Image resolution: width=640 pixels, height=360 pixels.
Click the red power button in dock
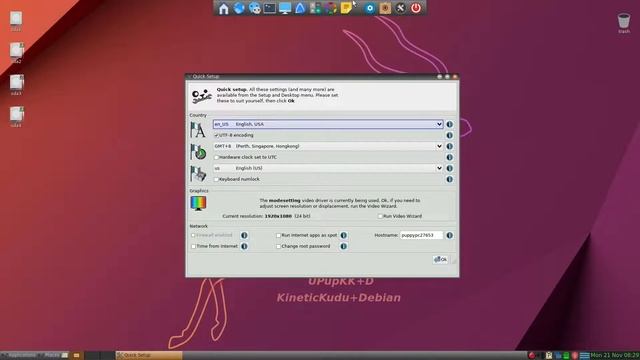[x=416, y=8]
